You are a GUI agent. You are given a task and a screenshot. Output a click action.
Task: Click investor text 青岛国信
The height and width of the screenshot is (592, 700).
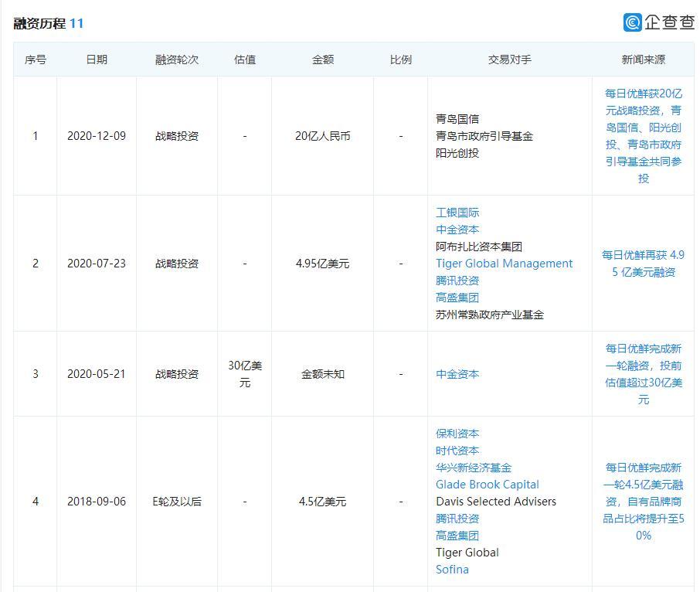pos(457,119)
